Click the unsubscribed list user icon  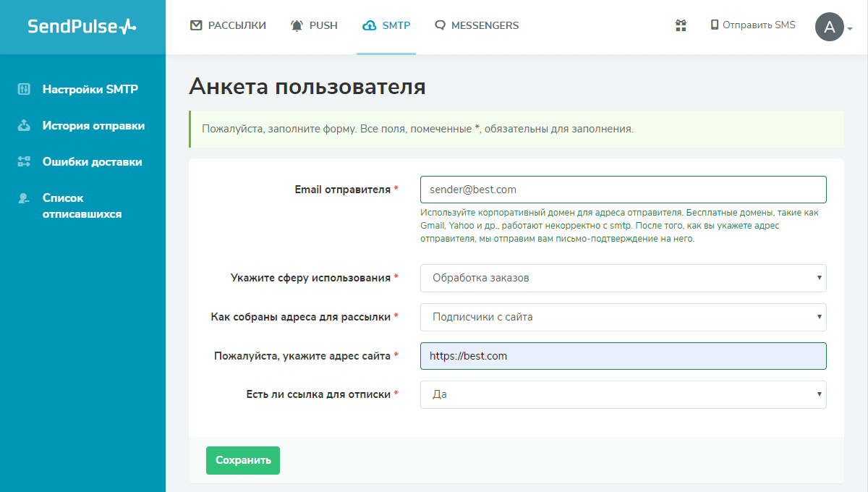[x=24, y=198]
